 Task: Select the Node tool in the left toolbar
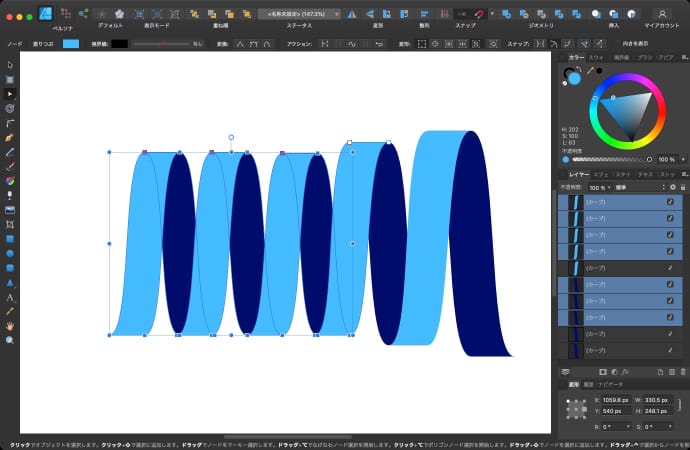pyautogui.click(x=10, y=93)
